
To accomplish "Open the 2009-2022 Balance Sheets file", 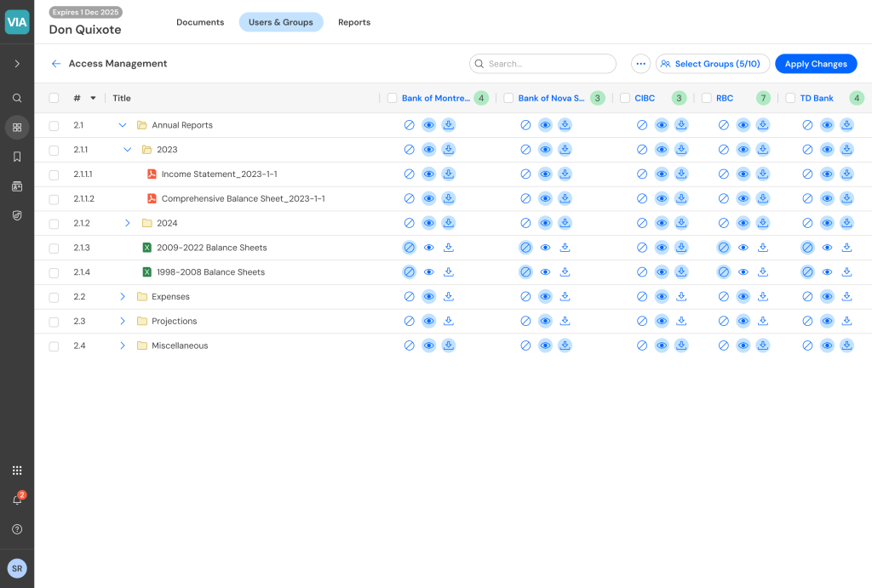I will pyautogui.click(x=212, y=248).
